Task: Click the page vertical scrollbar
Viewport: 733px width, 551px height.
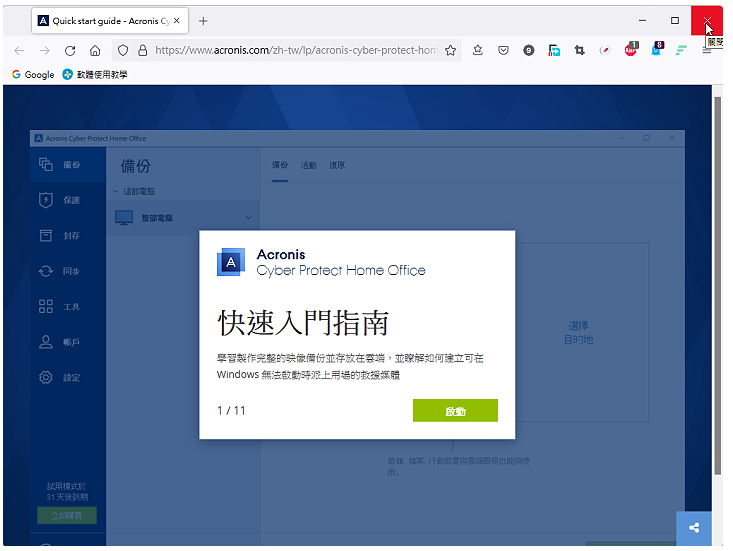Action: 718,285
